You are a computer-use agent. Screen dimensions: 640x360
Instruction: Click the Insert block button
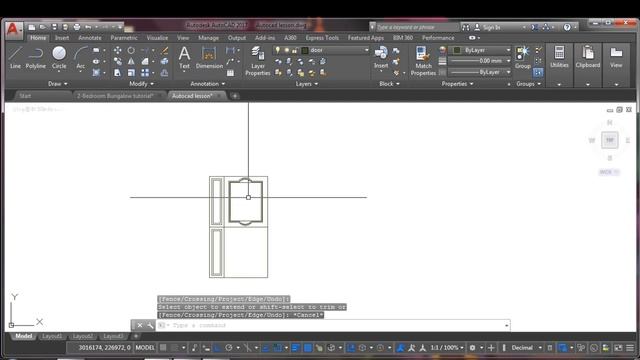click(x=381, y=58)
